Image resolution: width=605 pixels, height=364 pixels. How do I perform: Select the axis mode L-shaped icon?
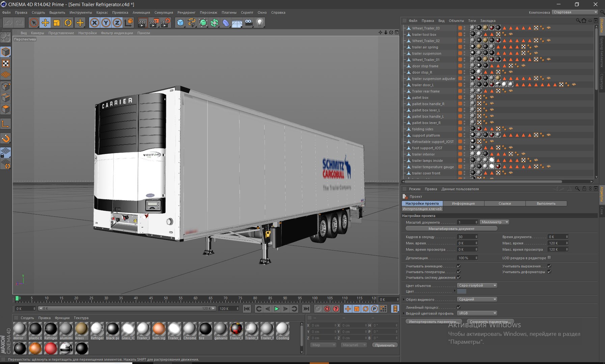(6, 124)
